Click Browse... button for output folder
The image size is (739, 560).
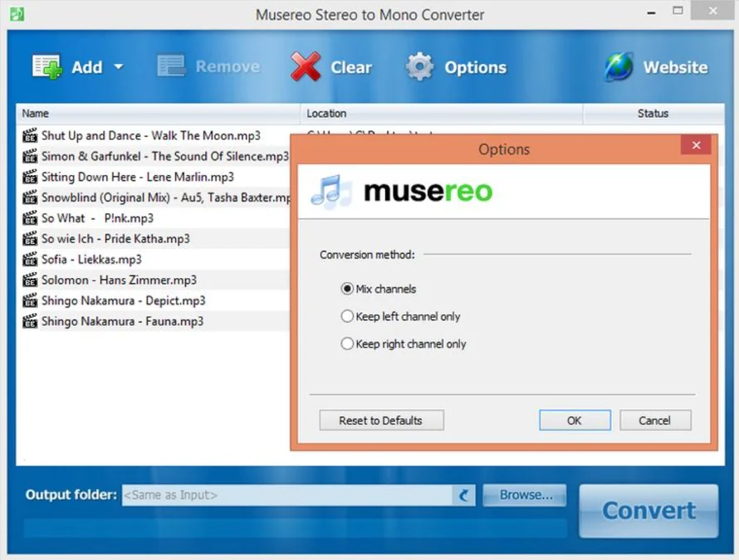(525, 495)
